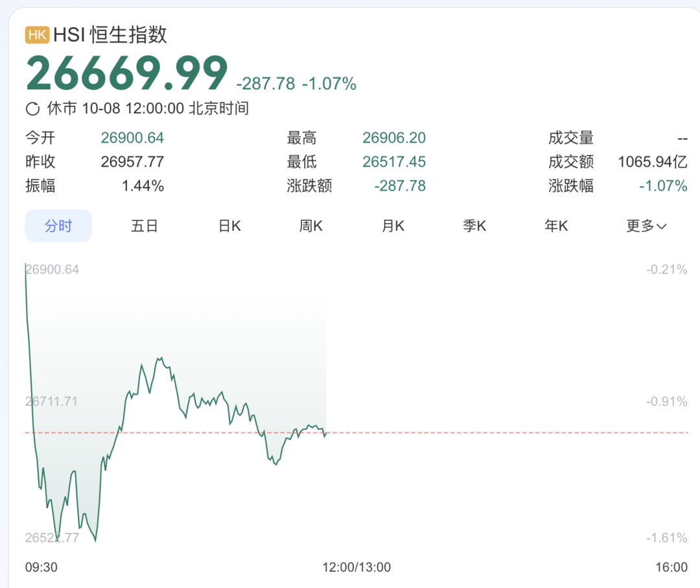This screenshot has width=700, height=588.
Task: Click the 成交额 value 1065.94亿
Action: coord(652,162)
